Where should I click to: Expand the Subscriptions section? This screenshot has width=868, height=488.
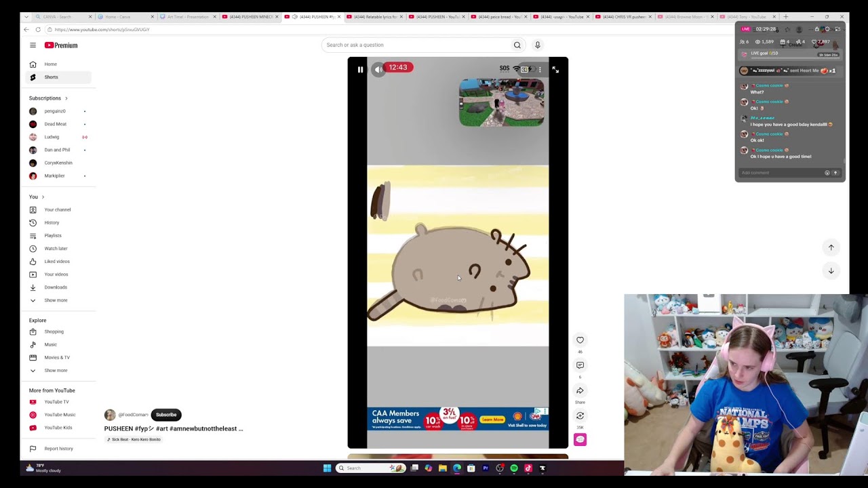pos(48,98)
